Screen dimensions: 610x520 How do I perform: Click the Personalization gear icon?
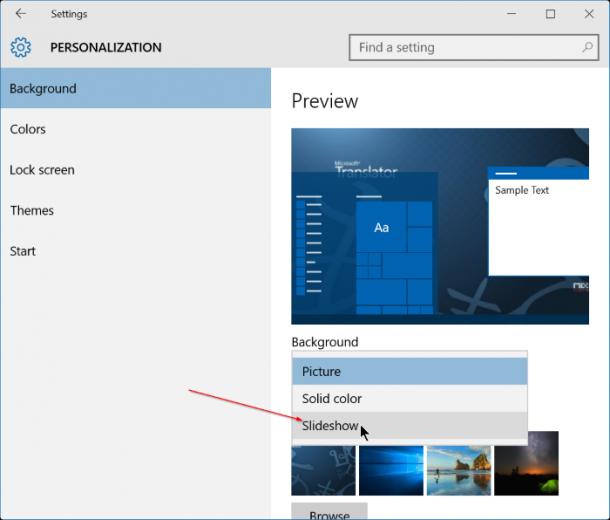[x=21, y=47]
